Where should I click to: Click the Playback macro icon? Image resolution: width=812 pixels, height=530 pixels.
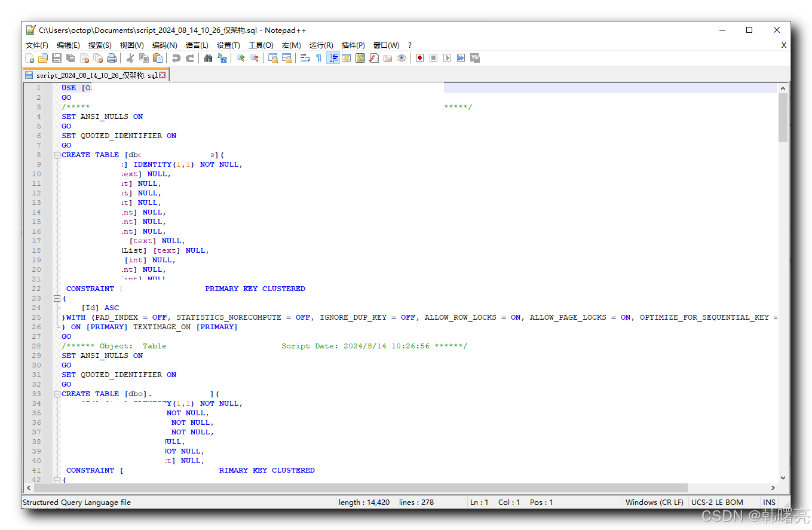(x=447, y=58)
